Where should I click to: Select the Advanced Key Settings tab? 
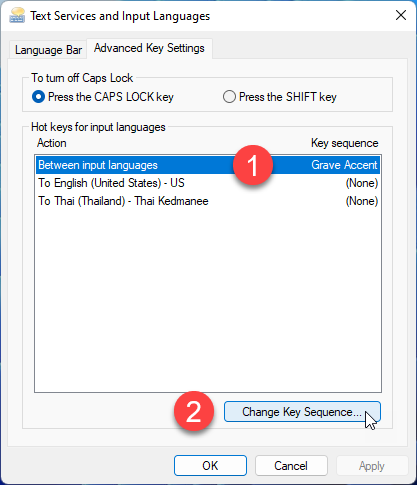click(x=149, y=48)
